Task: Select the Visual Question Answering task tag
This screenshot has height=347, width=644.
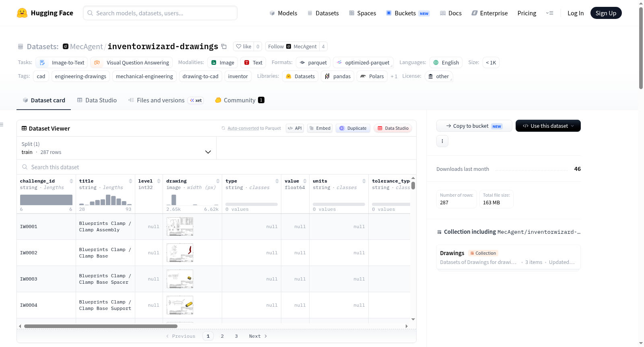Action: pyautogui.click(x=132, y=62)
